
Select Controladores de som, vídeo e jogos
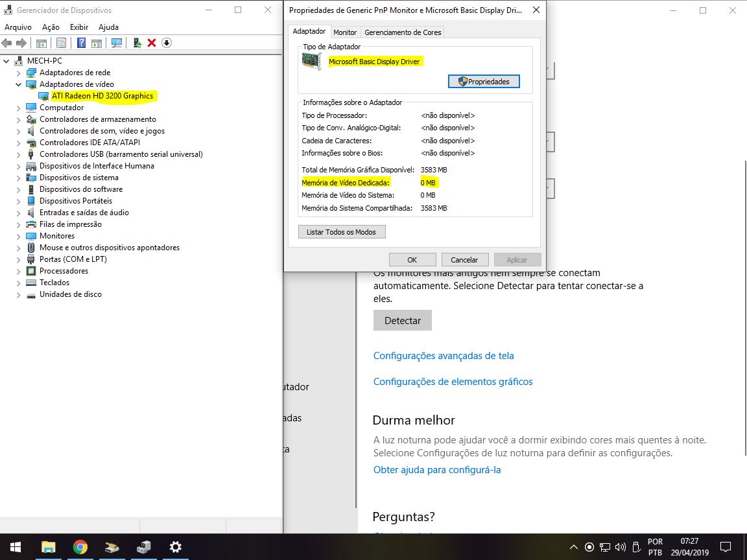point(102,131)
